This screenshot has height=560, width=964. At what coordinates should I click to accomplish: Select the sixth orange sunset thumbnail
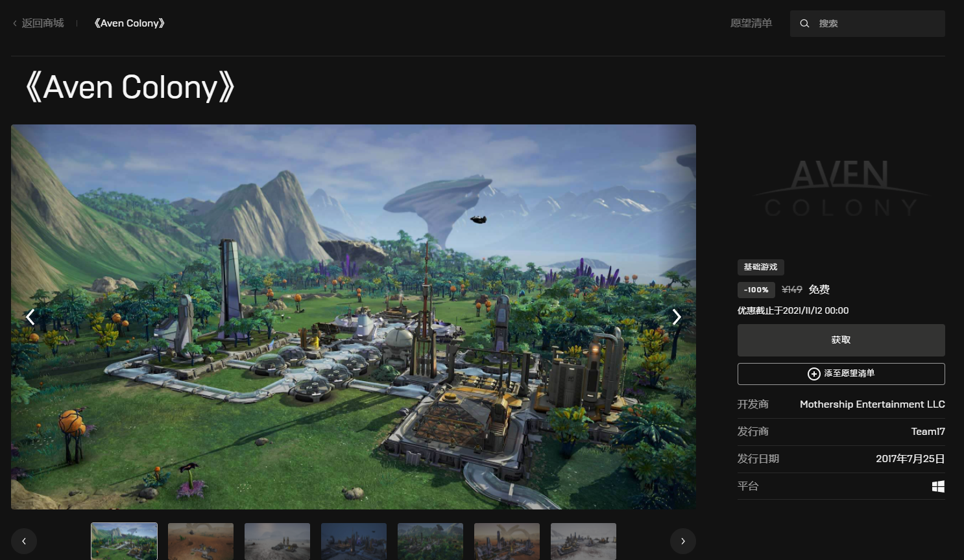pos(507,541)
